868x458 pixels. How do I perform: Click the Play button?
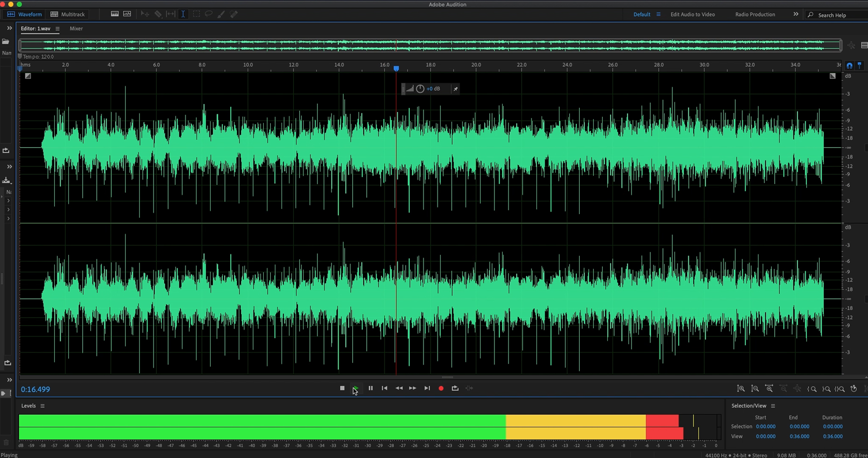pyautogui.click(x=356, y=388)
